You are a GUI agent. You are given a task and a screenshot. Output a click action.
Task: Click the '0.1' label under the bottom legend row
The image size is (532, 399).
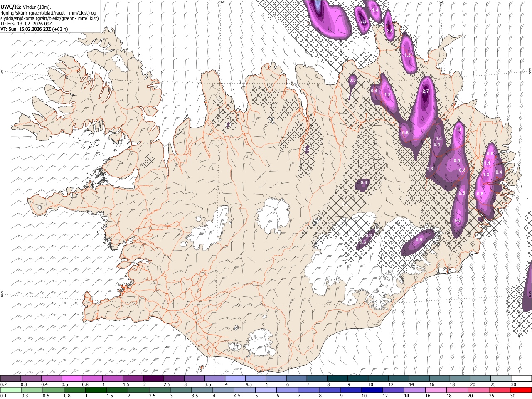pyautogui.click(x=3, y=396)
